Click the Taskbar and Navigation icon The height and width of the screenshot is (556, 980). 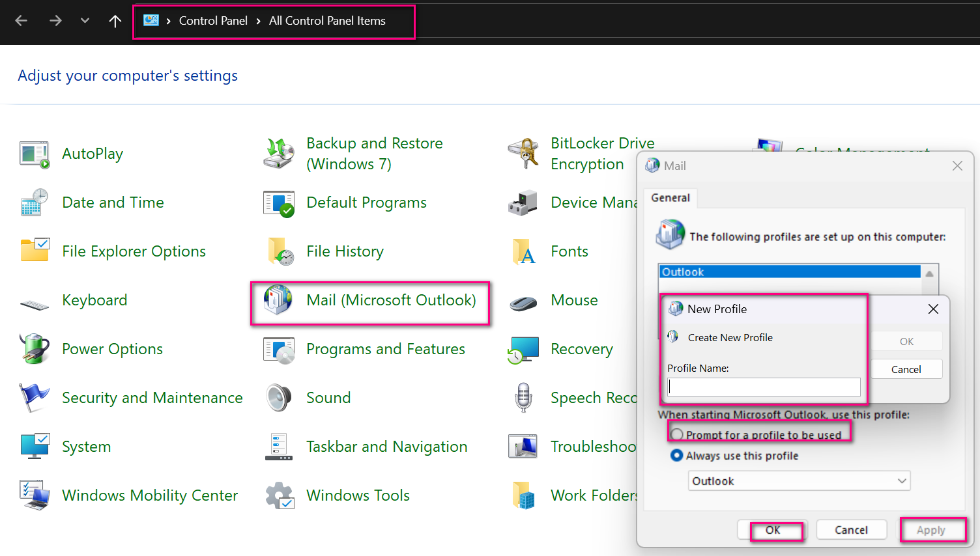point(278,447)
